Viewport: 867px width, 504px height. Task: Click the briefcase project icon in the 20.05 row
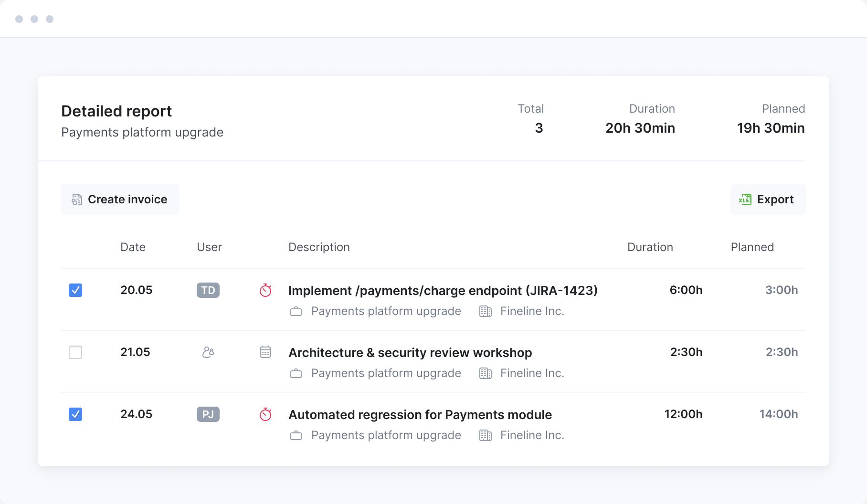tap(296, 312)
